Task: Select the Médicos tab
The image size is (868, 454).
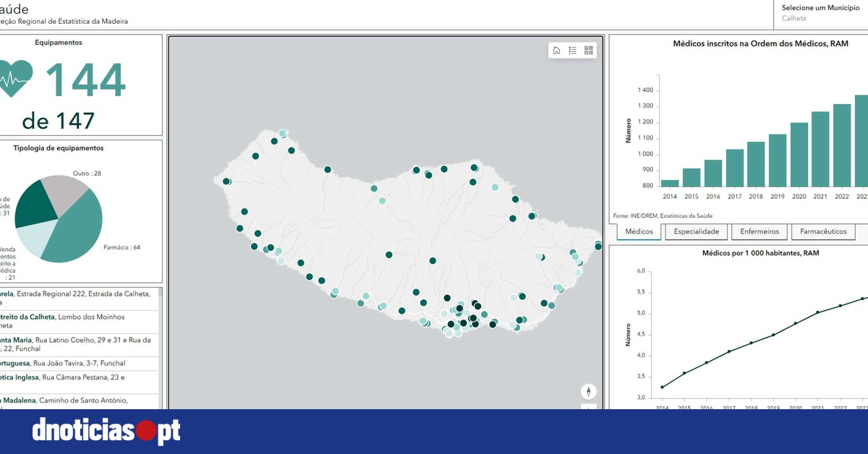Action: coord(639,232)
